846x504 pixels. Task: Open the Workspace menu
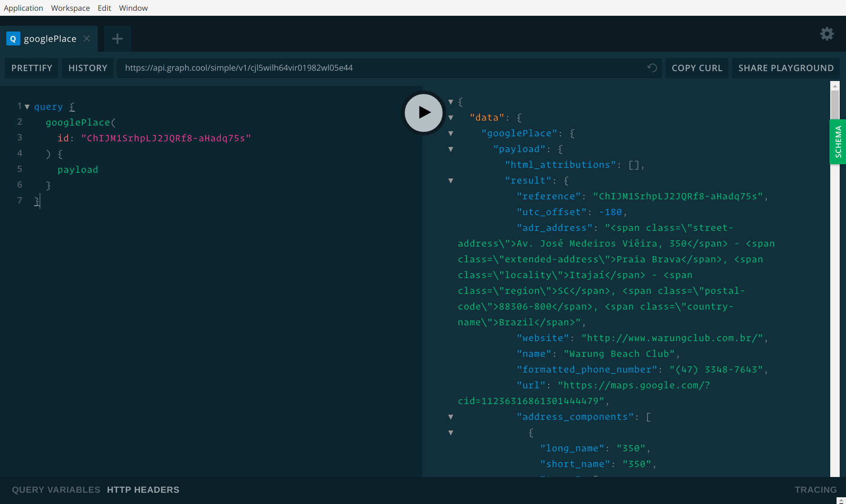[70, 8]
